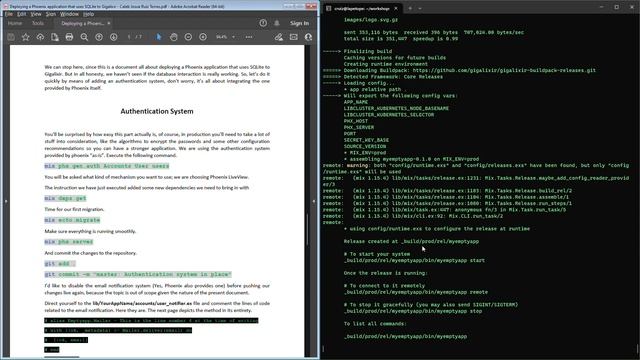
Task: Open the Window menu in Acrobat Reader
Action: pyautogui.click(x=69, y=14)
